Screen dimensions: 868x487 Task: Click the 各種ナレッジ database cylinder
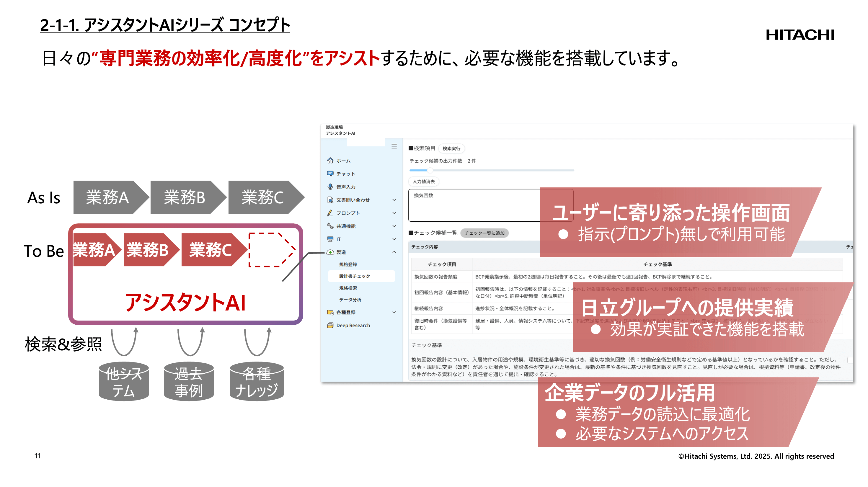257,382
